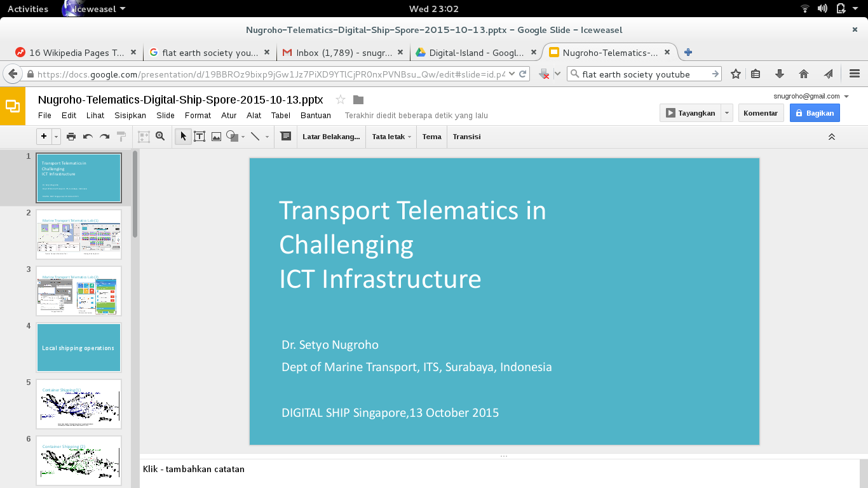The image size is (868, 488).
Task: Click the Google Slides home logo
Action: click(13, 106)
